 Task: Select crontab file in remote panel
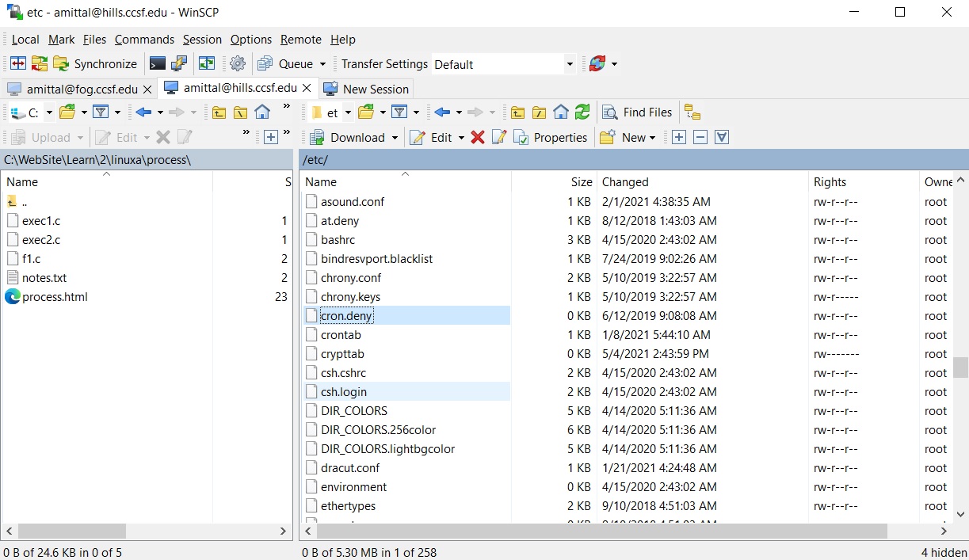coord(341,335)
